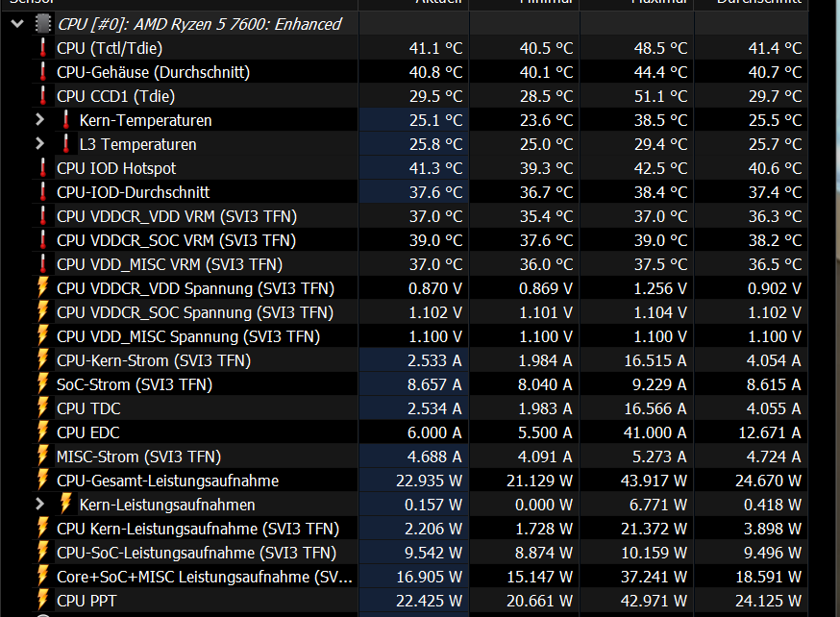Click the 51.1 °C maximum of CPU CCD1
The width and height of the screenshot is (840, 617).
click(660, 96)
